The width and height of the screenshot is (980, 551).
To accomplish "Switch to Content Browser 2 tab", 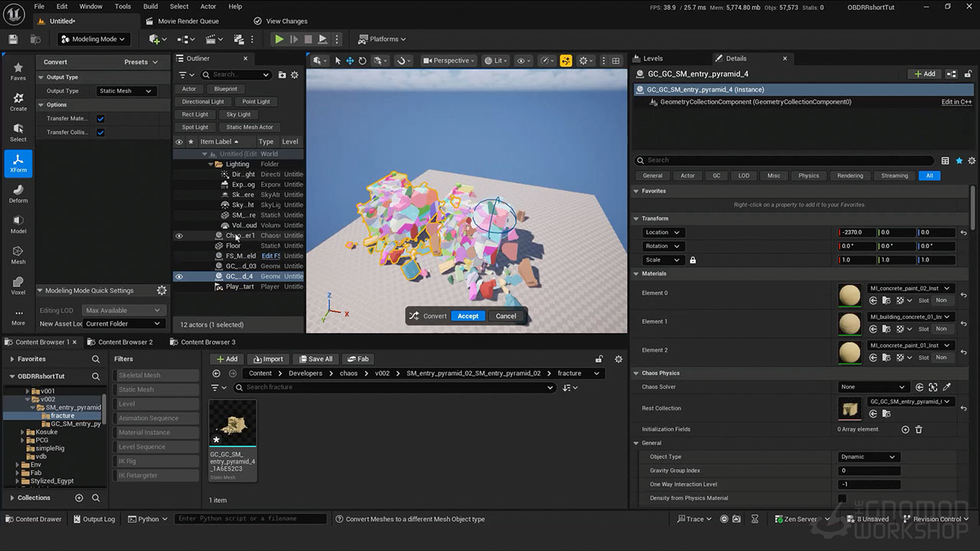I will (x=125, y=342).
